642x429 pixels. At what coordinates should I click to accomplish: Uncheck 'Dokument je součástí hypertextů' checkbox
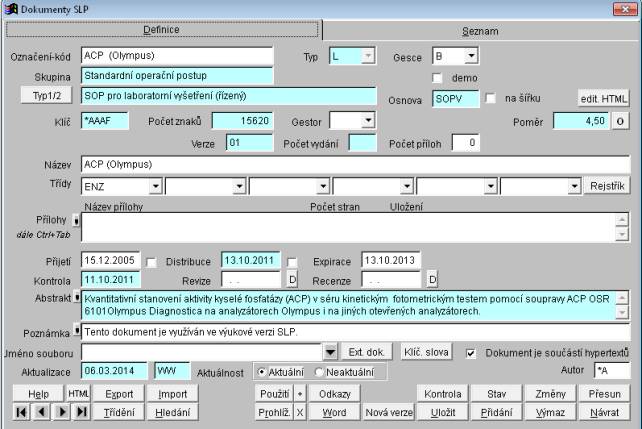click(471, 353)
